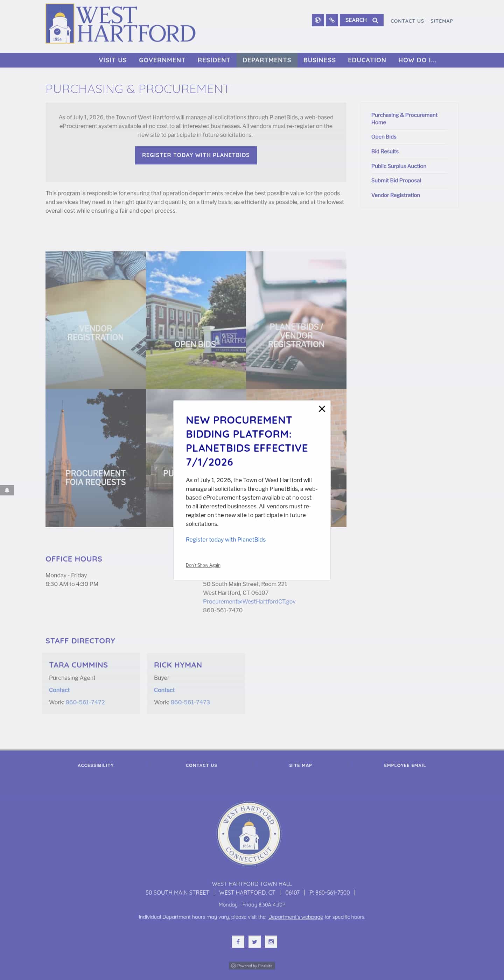Select the Procurement FOIA Requests tile
504x980 pixels.
pyautogui.click(x=96, y=458)
